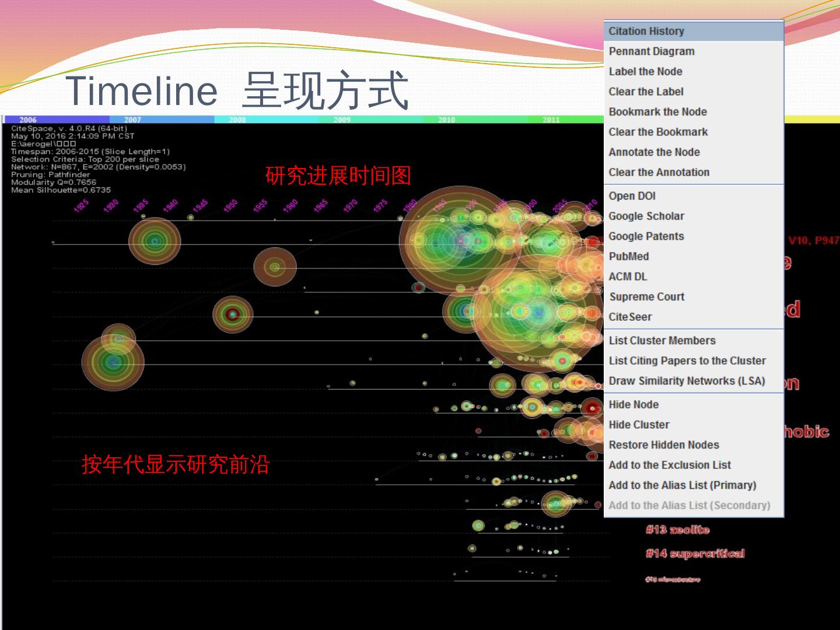The width and height of the screenshot is (840, 630).
Task: Choose Label the Node option
Action: pos(645,72)
